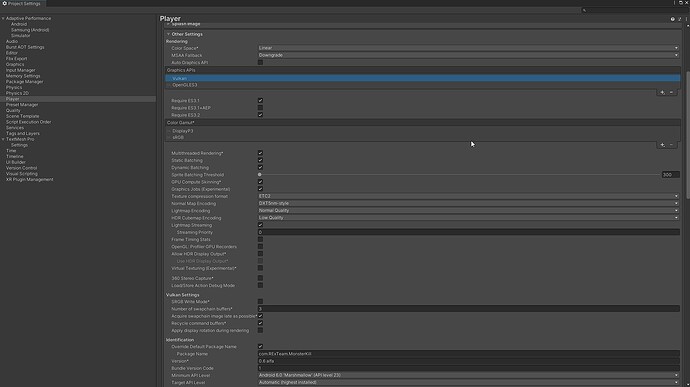
Task: Open the XR Plugin Management category
Action: (x=29, y=180)
